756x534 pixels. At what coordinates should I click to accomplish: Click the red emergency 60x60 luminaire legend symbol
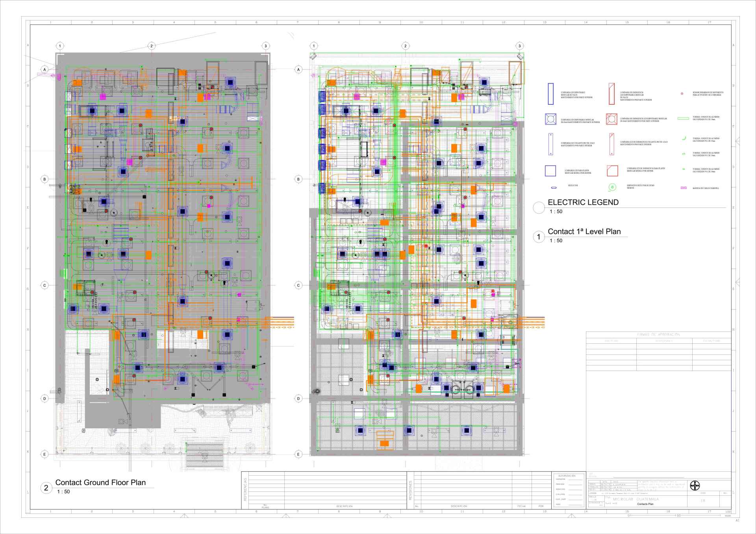coord(611,119)
